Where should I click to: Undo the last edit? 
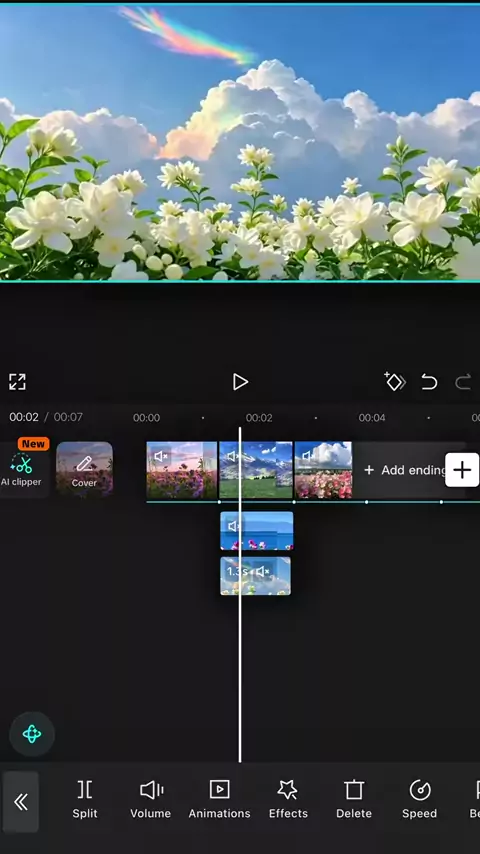tap(429, 382)
